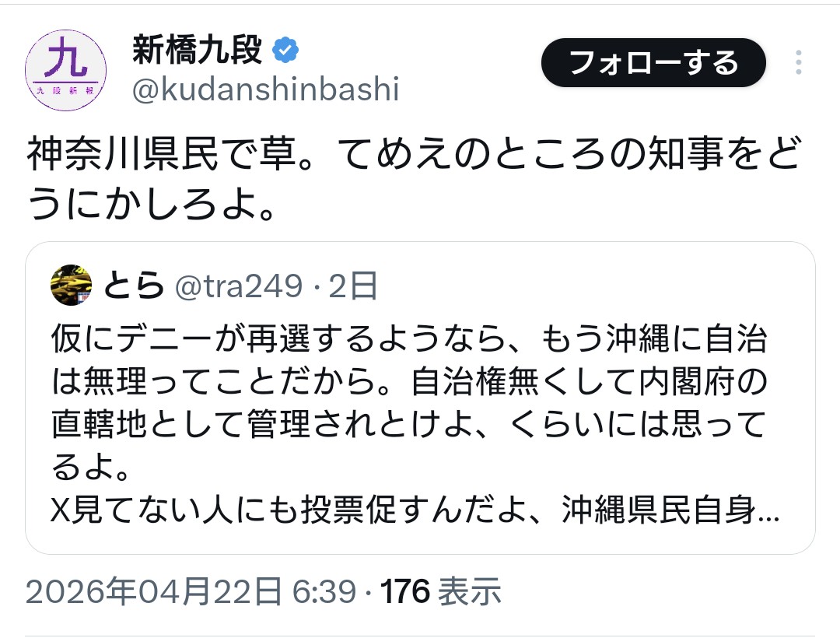Open the @tra249 handle in the quote
The image size is (840, 638).
pos(239,288)
